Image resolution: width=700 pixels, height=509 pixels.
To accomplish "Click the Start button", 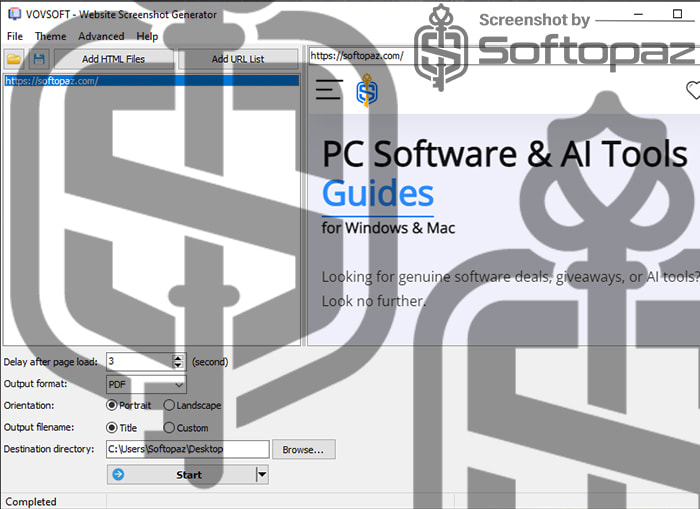I will pyautogui.click(x=181, y=475).
